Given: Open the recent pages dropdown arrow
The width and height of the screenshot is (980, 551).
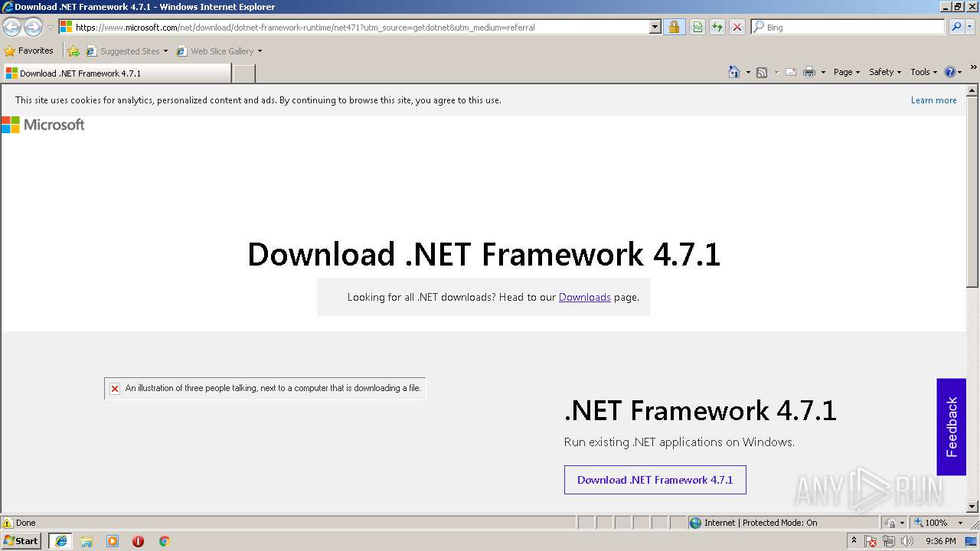Looking at the screenshot, I should coord(50,28).
